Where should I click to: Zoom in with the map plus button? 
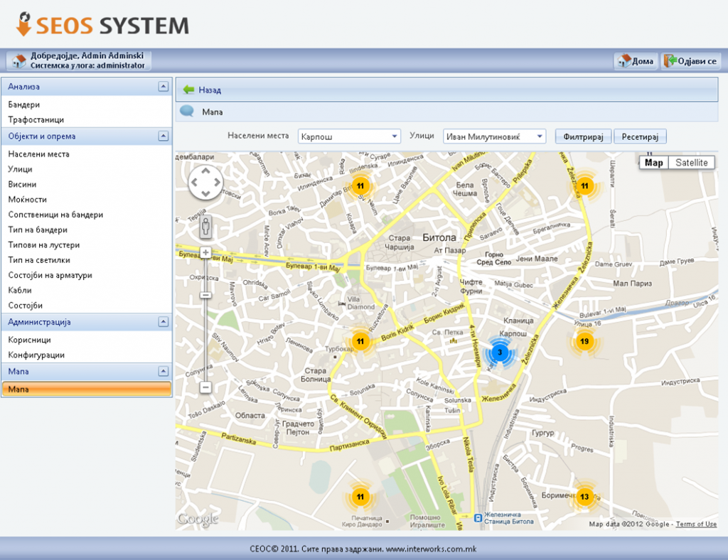(205, 252)
